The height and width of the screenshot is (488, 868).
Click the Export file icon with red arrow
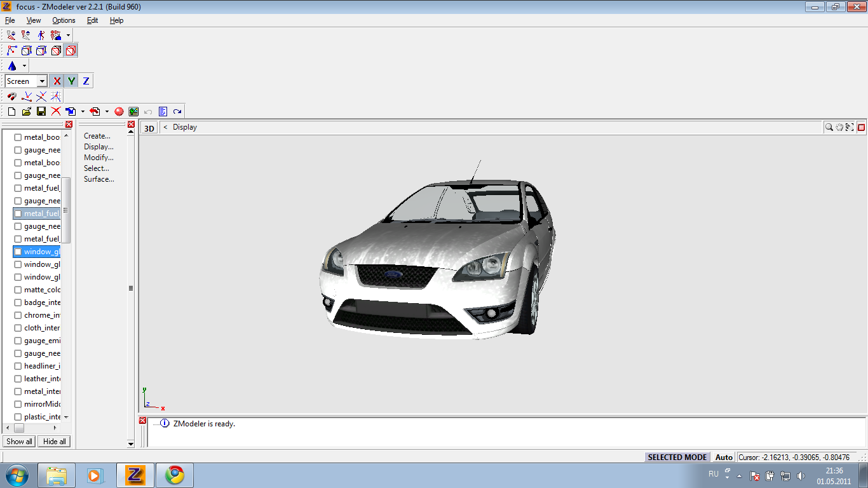click(x=95, y=111)
